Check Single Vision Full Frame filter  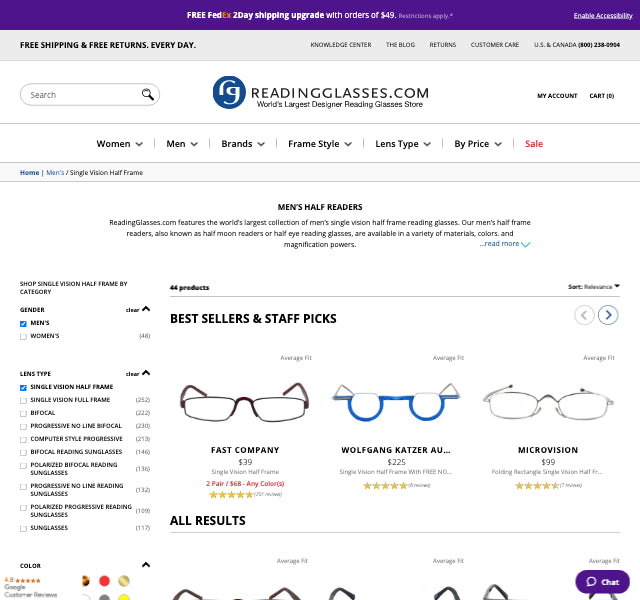click(23, 401)
